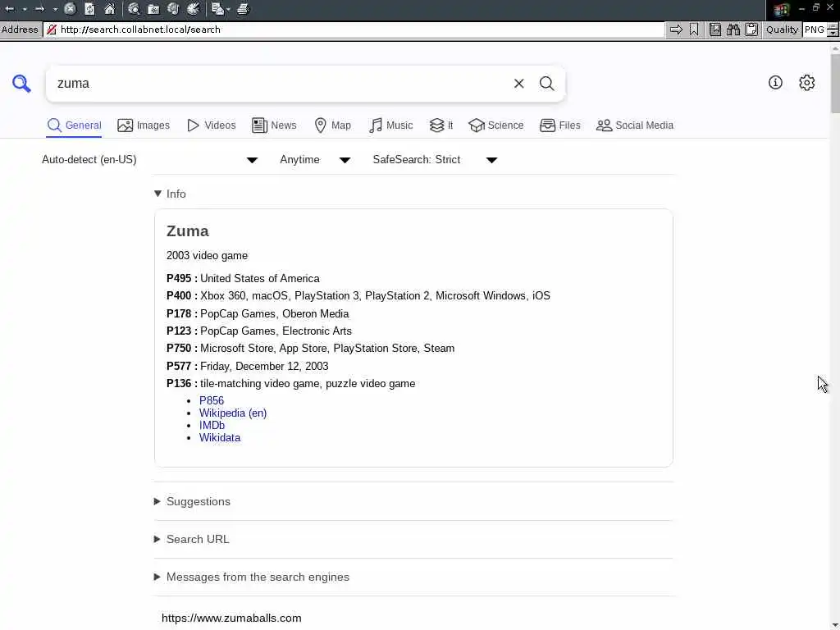Expand the Suggestions section
840x630 pixels.
click(x=192, y=501)
